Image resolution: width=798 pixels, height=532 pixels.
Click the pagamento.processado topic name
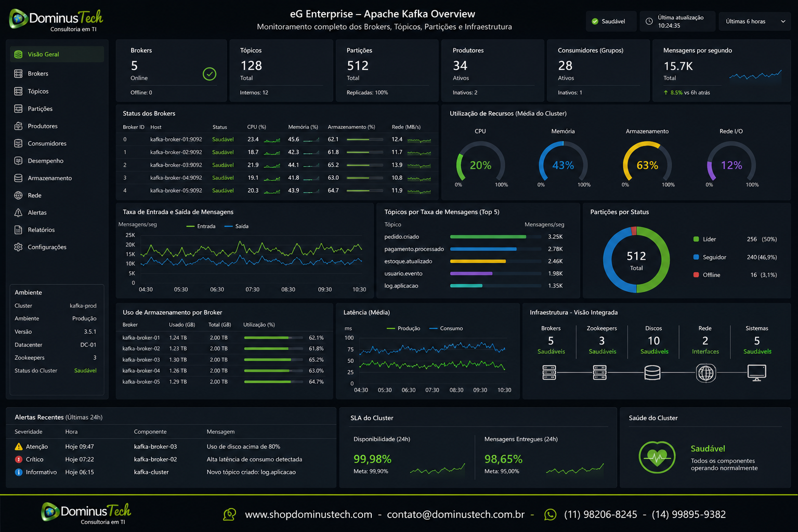coord(414,249)
